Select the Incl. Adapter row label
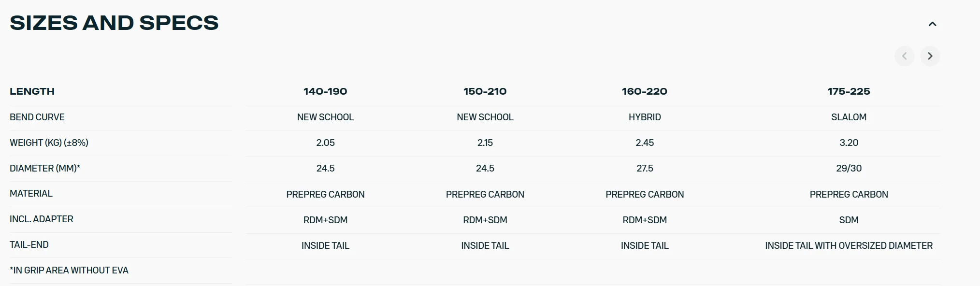The height and width of the screenshot is (286, 980). (x=42, y=219)
